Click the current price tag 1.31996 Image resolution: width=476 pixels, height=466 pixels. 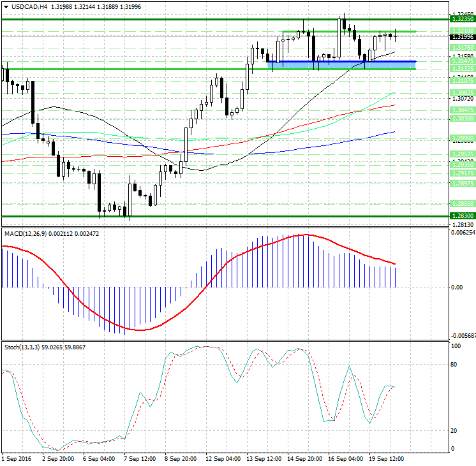461,37
